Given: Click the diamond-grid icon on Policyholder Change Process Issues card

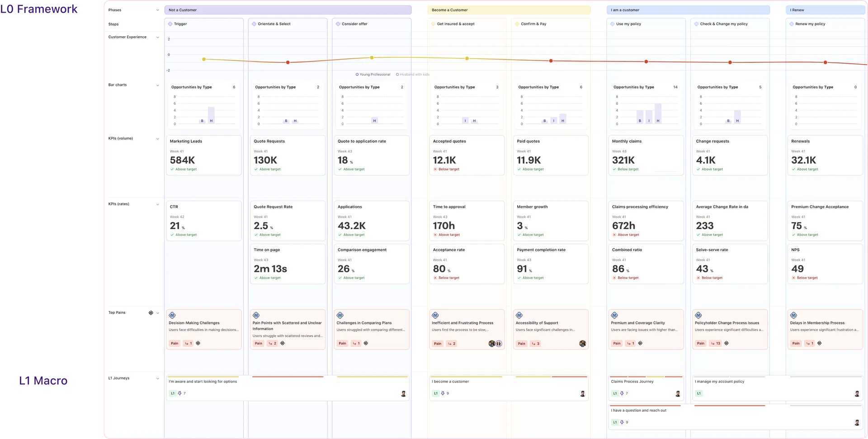Looking at the screenshot, I should (726, 343).
